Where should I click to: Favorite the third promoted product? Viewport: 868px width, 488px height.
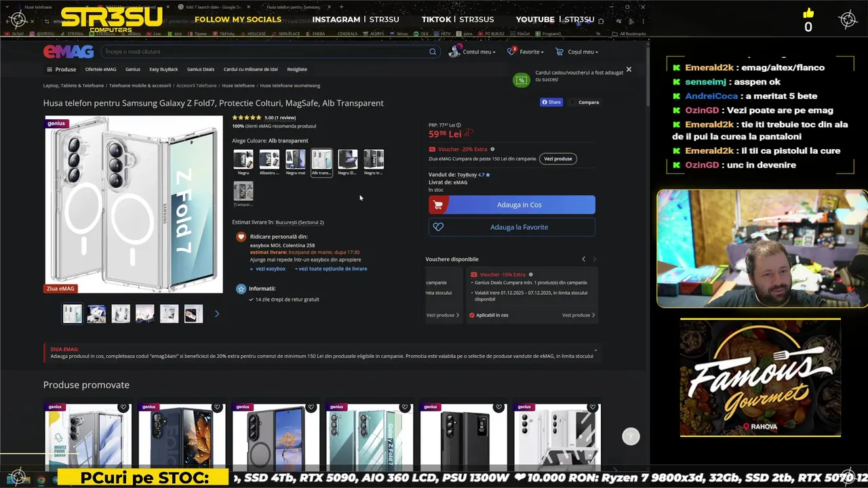click(x=311, y=407)
